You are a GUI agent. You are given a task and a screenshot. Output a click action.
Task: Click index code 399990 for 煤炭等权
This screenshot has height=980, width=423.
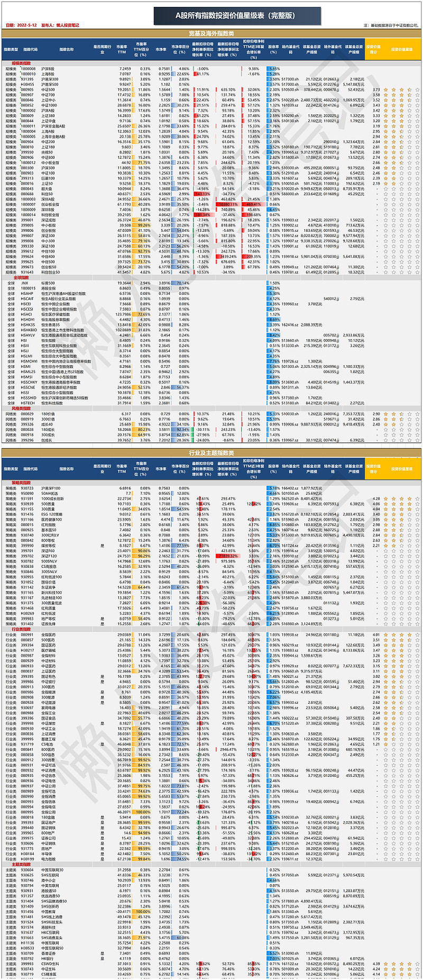(x=27, y=546)
